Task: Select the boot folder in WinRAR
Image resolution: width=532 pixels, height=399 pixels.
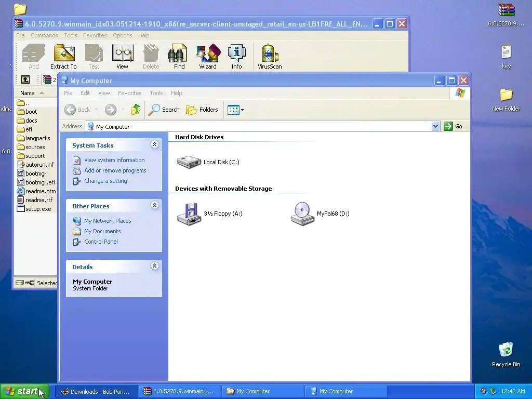Action: tap(27, 112)
